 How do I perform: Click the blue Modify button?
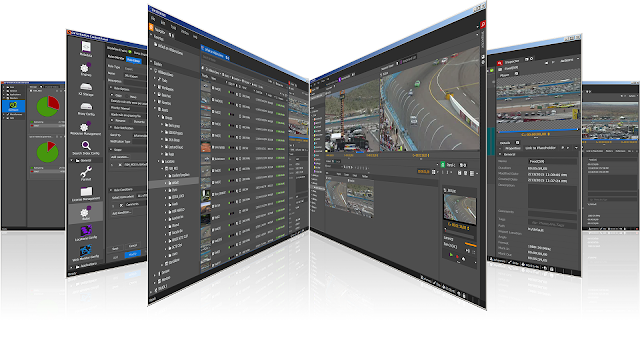pos(133,254)
